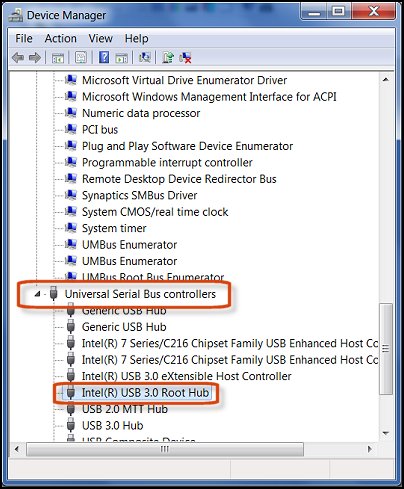Click the vertical scrollbar down arrow
Image resolution: width=404 pixels, height=489 pixels.
[386, 433]
